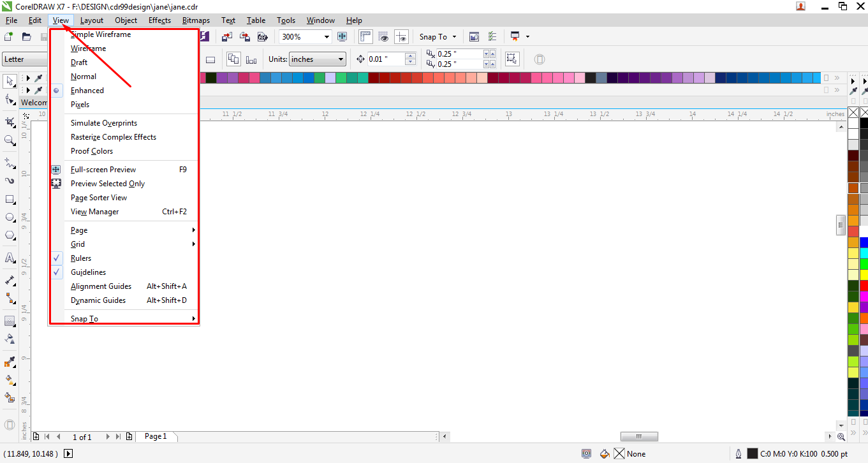Click the Publish to PDF toolbar icon

[263, 36]
